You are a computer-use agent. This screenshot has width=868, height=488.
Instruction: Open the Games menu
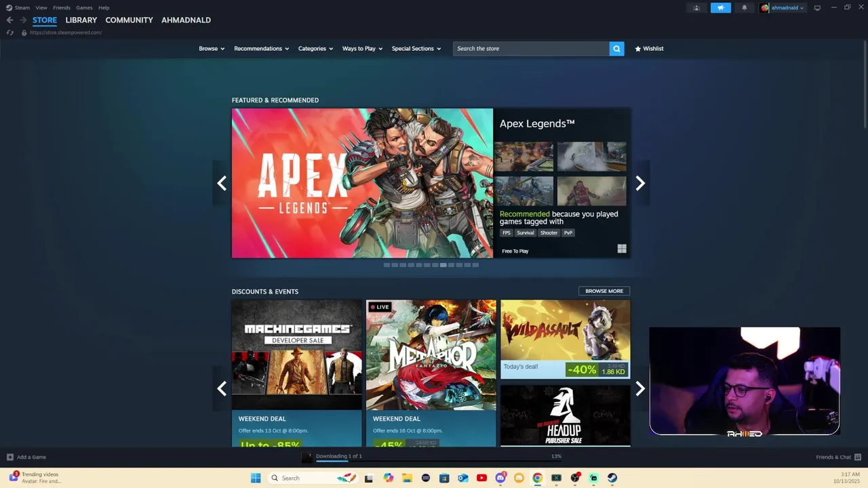point(84,7)
